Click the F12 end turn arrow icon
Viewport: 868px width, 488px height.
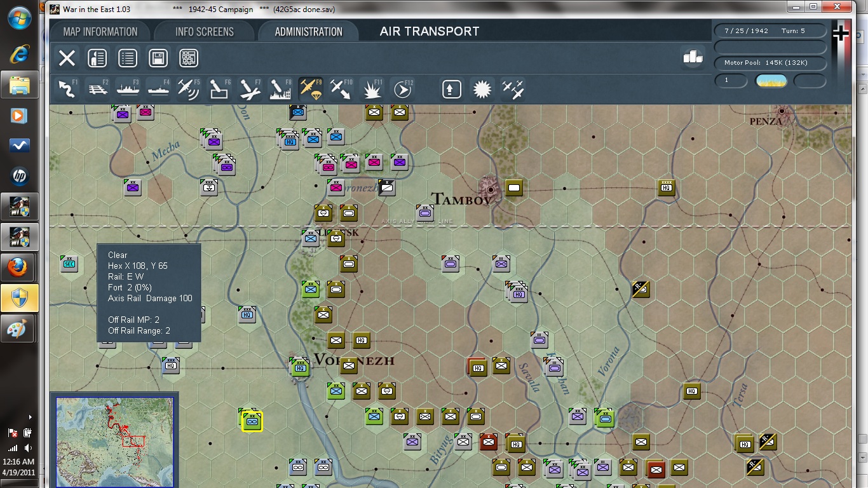click(402, 89)
